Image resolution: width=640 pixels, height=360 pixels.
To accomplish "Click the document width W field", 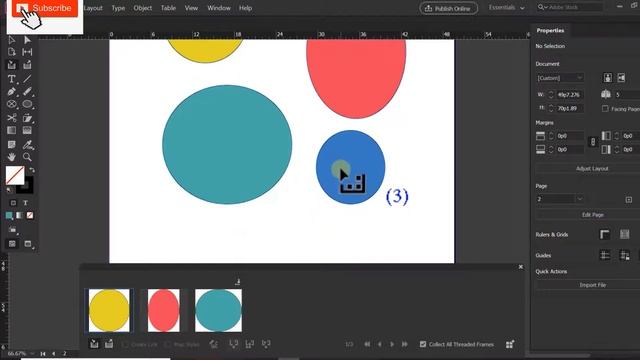I will 570,95.
